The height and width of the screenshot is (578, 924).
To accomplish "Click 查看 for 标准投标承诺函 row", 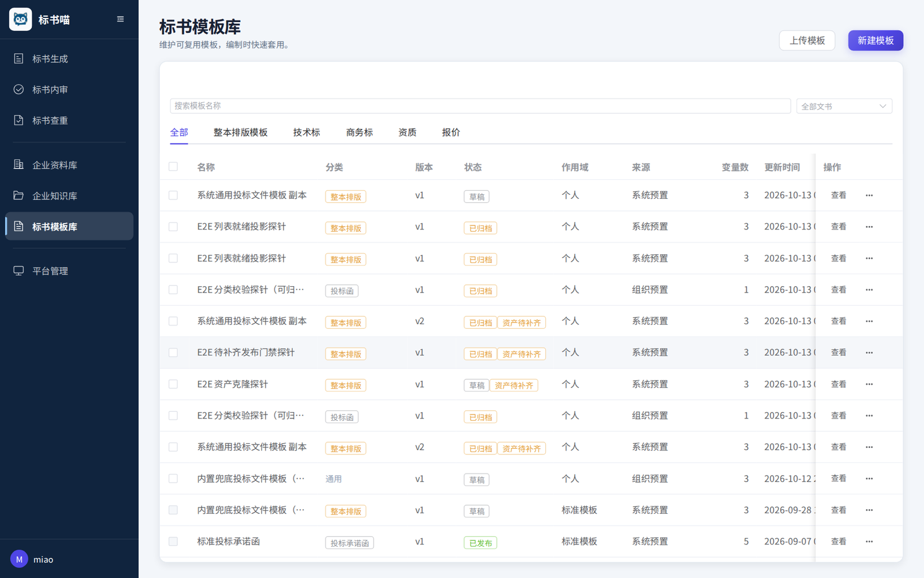I will (x=839, y=542).
